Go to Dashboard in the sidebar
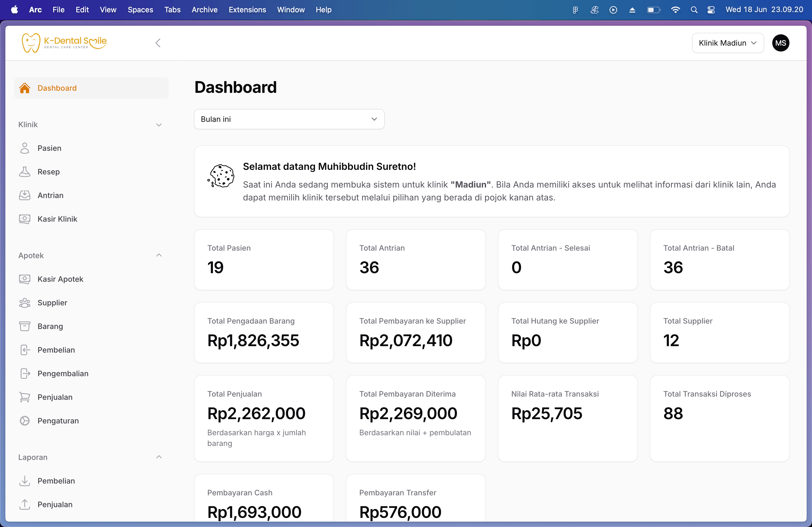This screenshot has height=527, width=812. click(x=57, y=88)
